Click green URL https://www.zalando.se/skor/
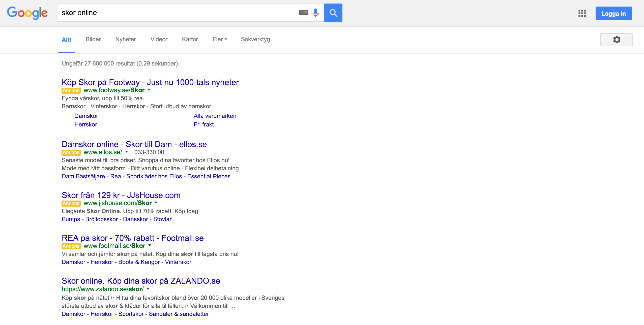Screen dimensions: 644x325 click(x=103, y=289)
